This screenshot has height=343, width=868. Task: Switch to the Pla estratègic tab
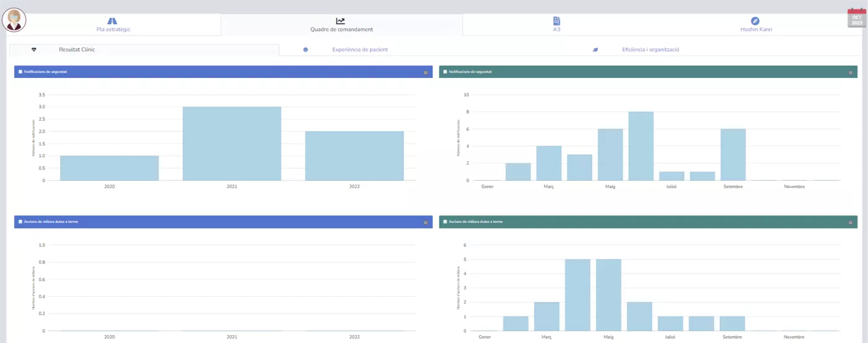[x=113, y=24]
